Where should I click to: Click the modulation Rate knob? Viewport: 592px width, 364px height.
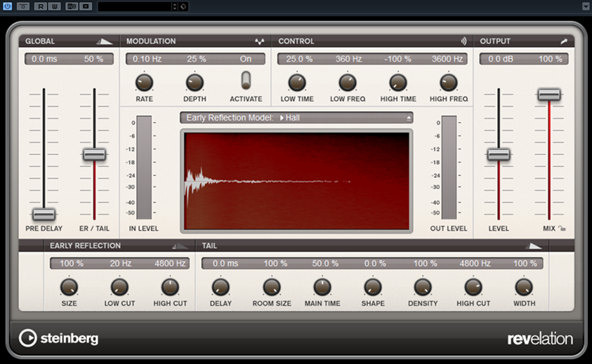click(x=144, y=83)
